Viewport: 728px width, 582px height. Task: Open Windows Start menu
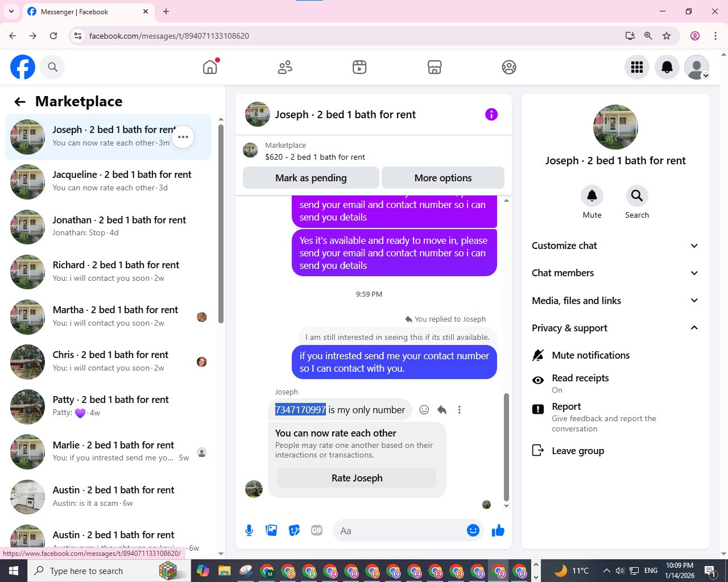click(x=14, y=571)
